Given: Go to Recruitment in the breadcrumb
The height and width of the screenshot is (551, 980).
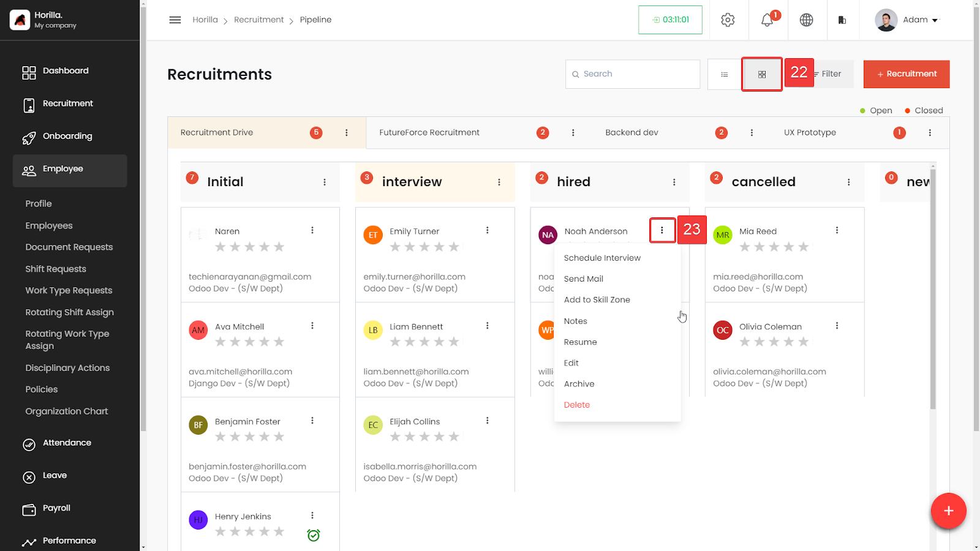Looking at the screenshot, I should (x=258, y=20).
